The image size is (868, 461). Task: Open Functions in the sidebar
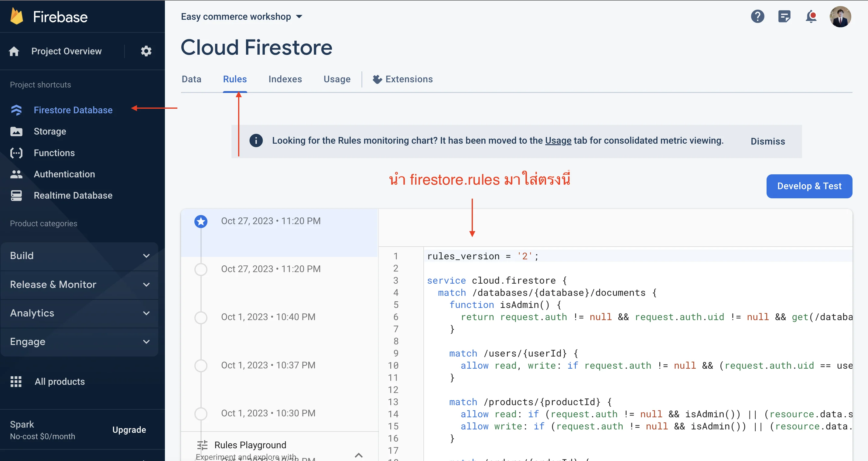[54, 153]
